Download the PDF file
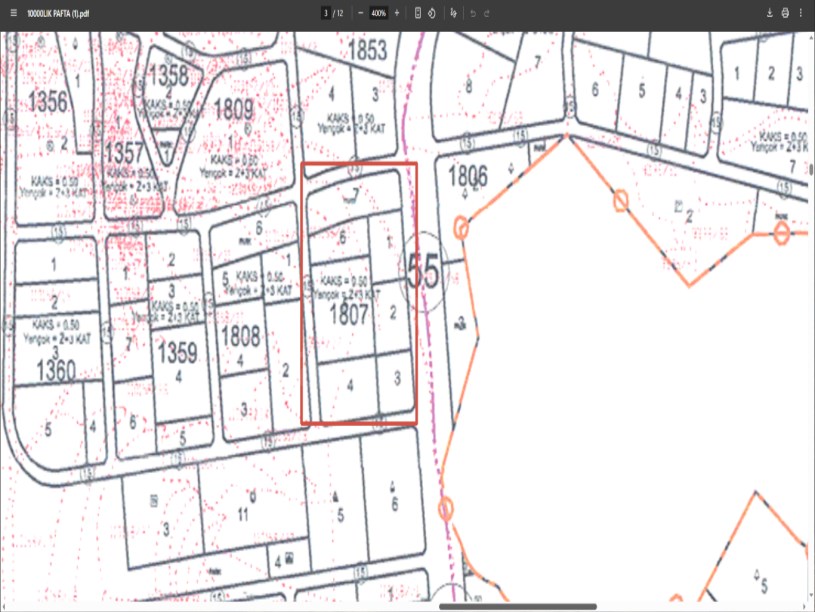Screen dimensions: 815x612 770,13
